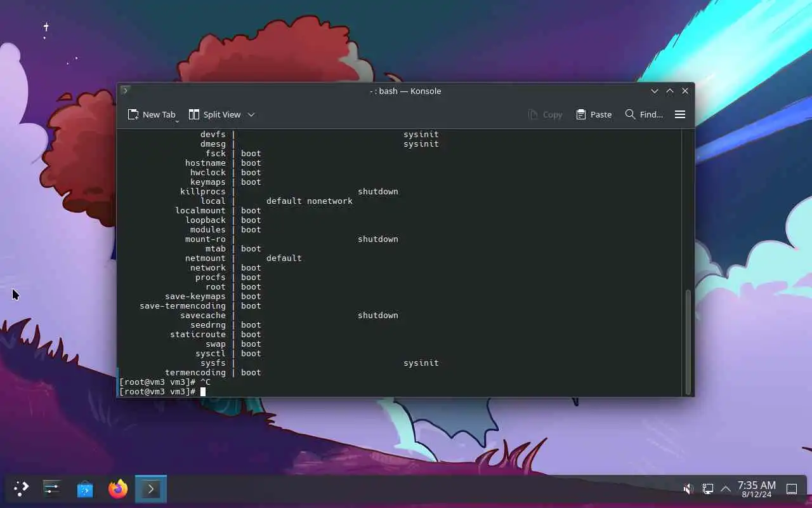Click the 'hwclock' service name
The height and width of the screenshot is (508, 812).
click(x=208, y=172)
